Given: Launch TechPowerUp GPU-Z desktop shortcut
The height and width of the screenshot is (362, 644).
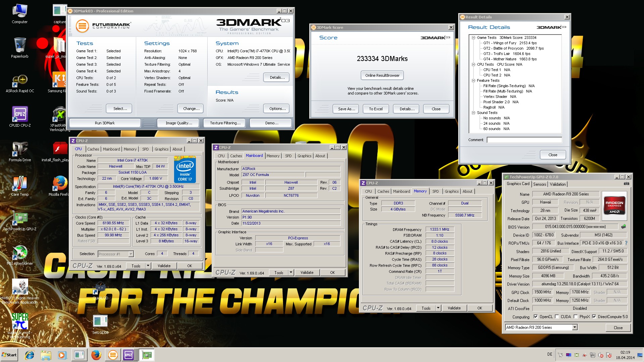Looking at the screenshot, I should [20, 220].
